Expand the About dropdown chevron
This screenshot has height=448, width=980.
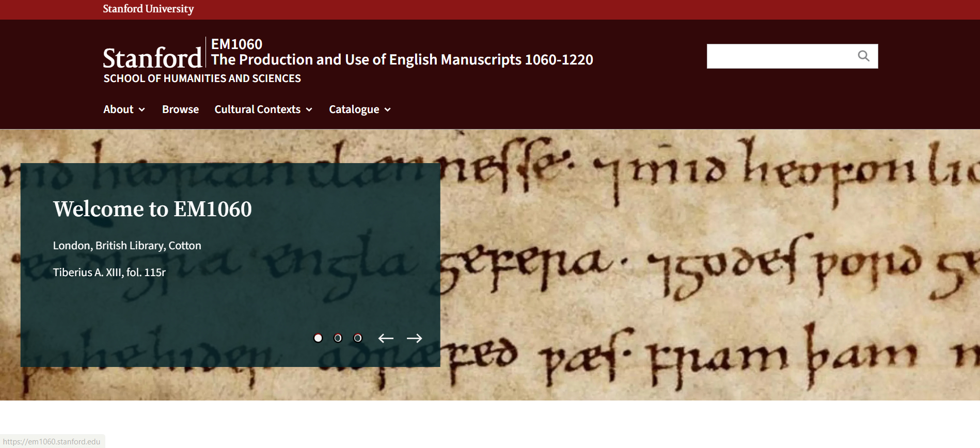click(142, 109)
